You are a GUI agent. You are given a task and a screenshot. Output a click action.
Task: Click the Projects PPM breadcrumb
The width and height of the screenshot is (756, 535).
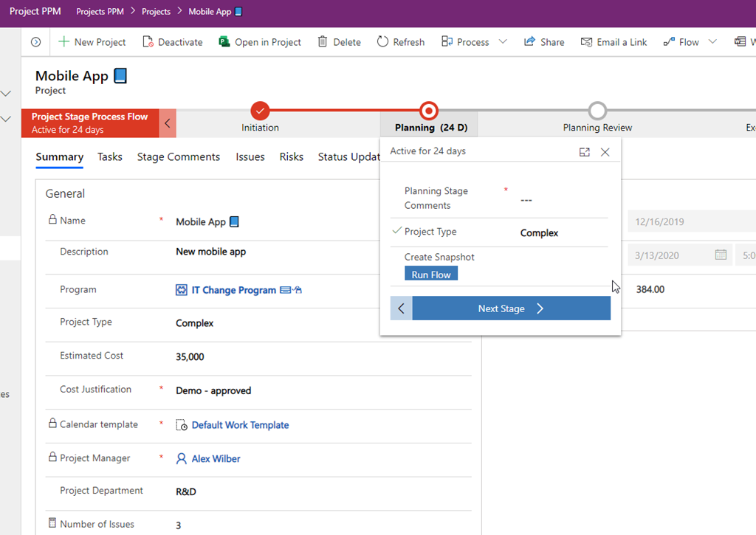[100, 12]
